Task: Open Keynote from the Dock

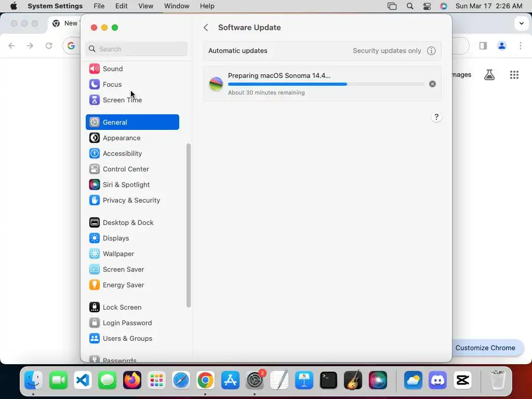Action: (304, 380)
